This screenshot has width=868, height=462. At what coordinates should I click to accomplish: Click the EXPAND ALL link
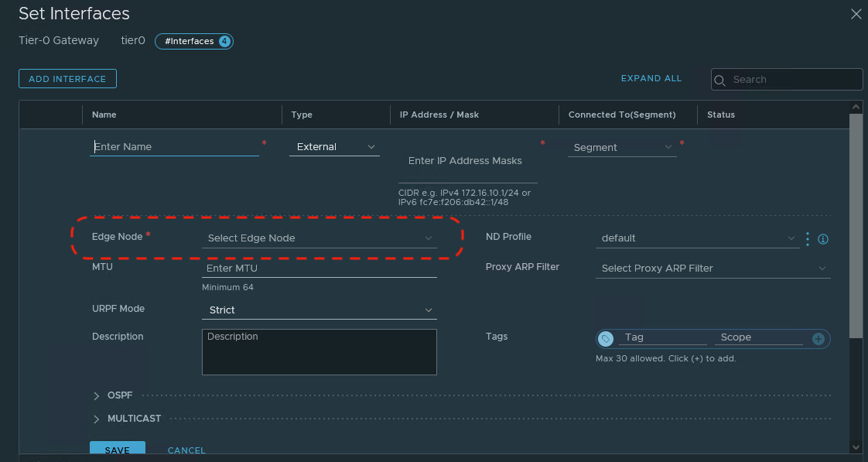click(651, 78)
